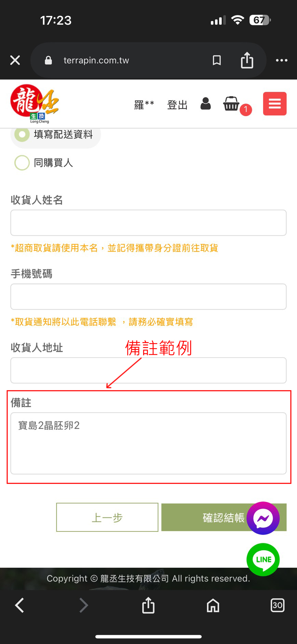Image resolution: width=297 pixels, height=644 pixels.
Task: Click the 確認結帳 confirm checkout button
Action: (224, 517)
